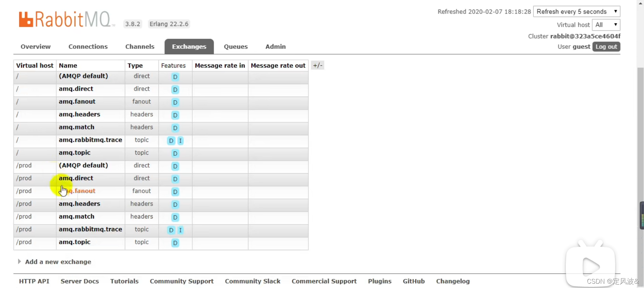Switch to the Connections tab
This screenshot has width=644, height=288.
[88, 47]
